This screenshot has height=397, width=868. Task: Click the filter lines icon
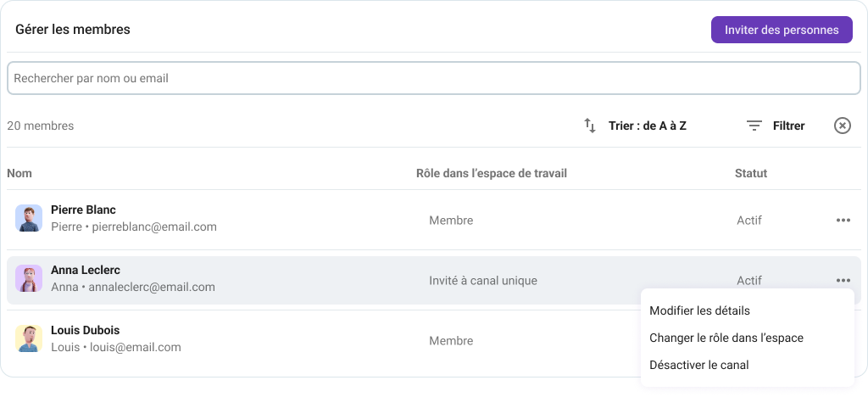click(x=754, y=126)
